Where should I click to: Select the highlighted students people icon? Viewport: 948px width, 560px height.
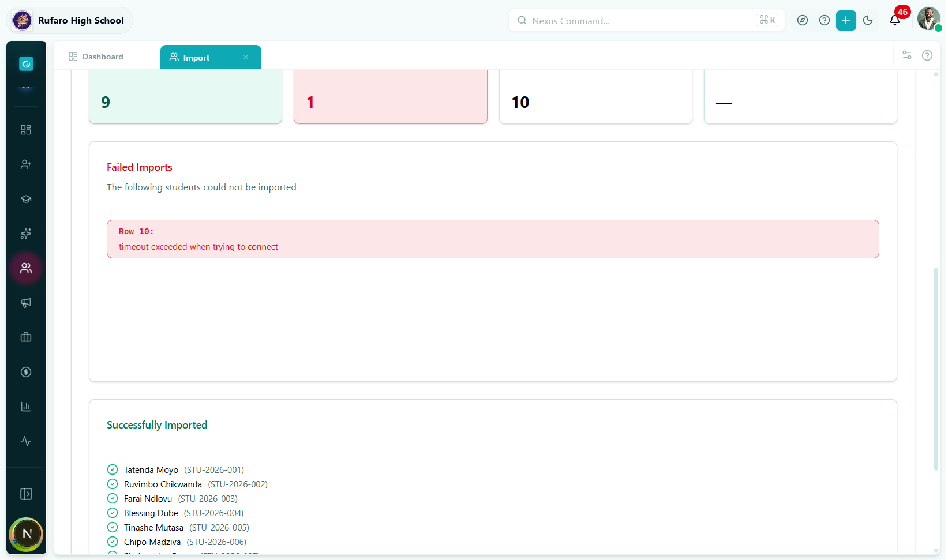[x=26, y=268]
